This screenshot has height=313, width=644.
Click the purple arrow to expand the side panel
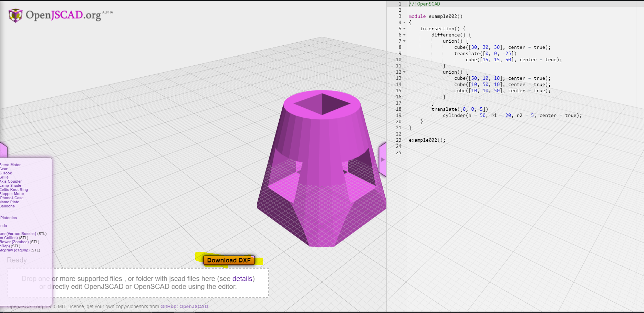click(383, 159)
